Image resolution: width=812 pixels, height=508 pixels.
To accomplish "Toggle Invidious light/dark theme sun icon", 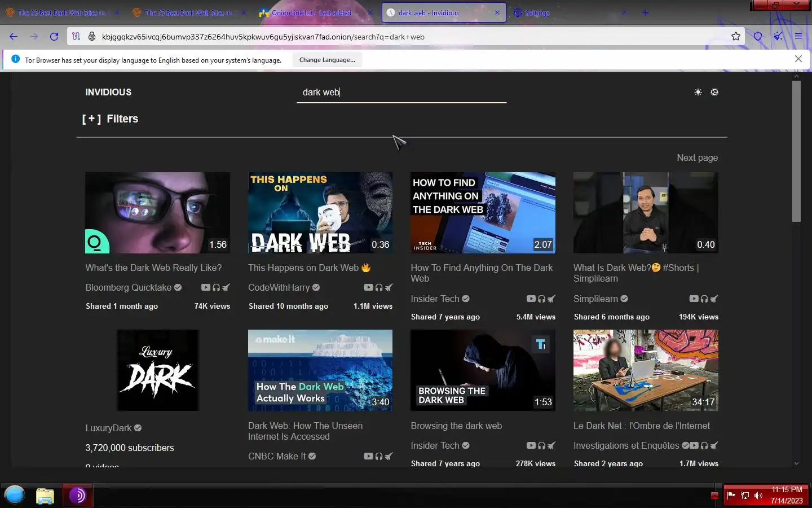I will pyautogui.click(x=698, y=92).
